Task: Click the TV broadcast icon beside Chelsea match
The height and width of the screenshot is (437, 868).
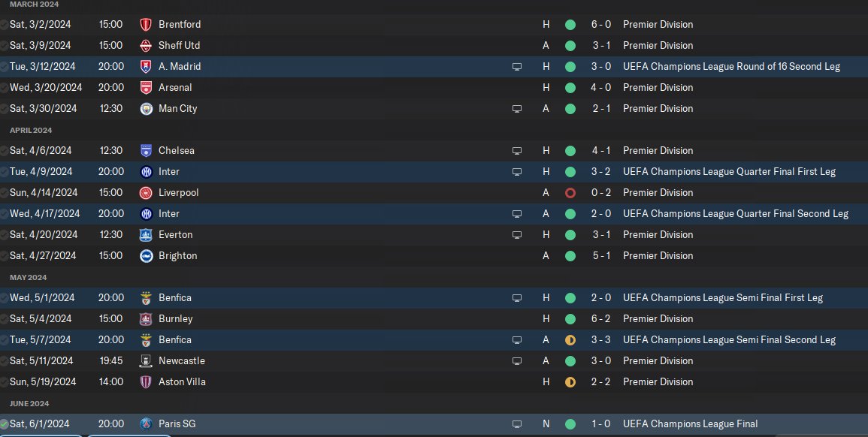Action: [516, 150]
